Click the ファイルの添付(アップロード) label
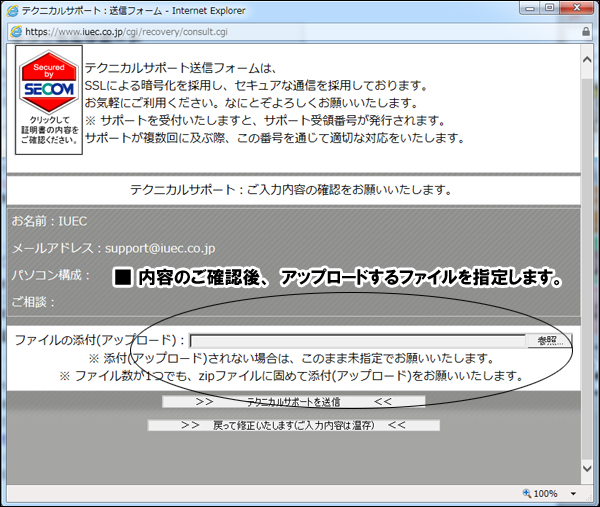 (99, 340)
